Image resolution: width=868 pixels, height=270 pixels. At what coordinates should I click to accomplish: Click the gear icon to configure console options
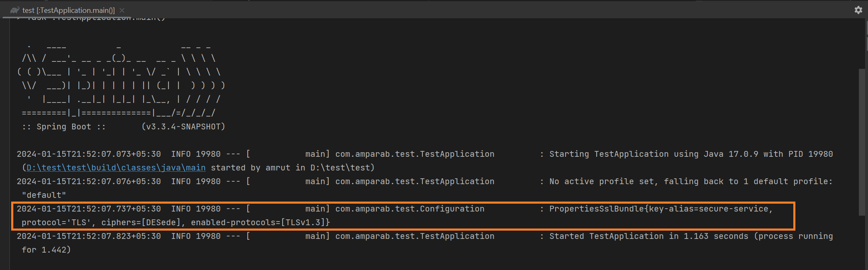858,10
